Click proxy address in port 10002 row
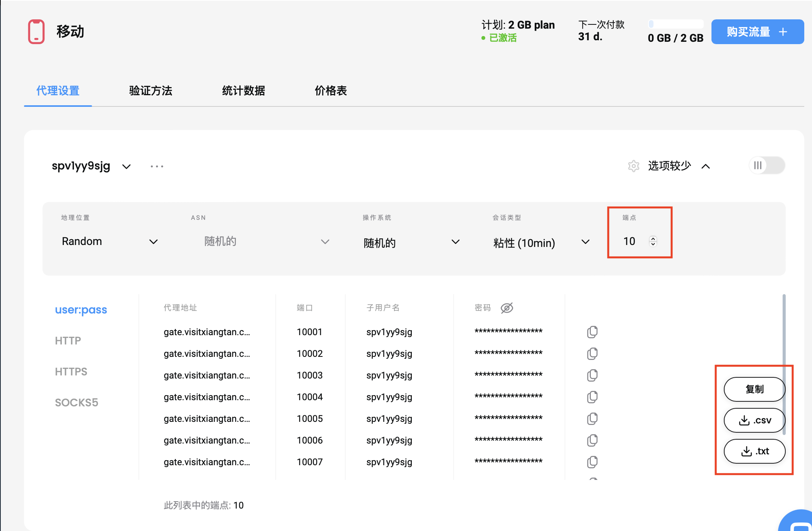This screenshot has width=812, height=531. [x=207, y=354]
